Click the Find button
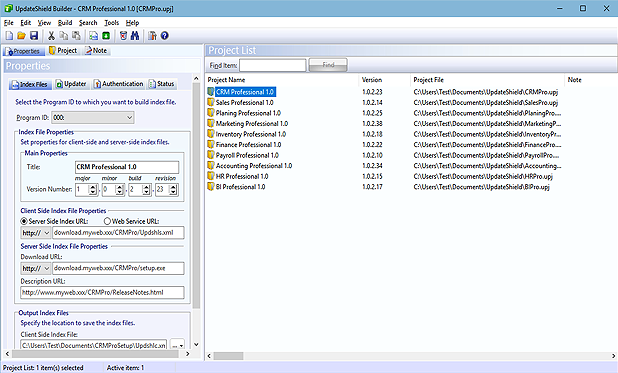 pos(328,65)
